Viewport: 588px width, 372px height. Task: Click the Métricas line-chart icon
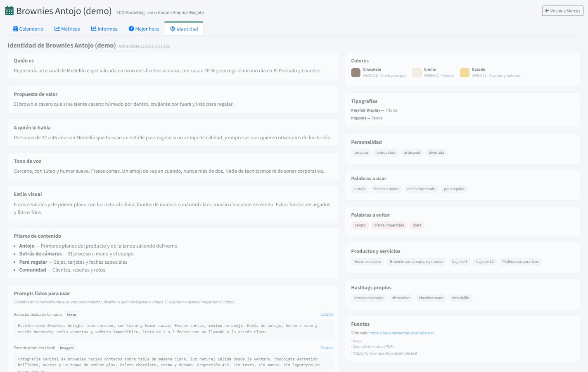[57, 29]
